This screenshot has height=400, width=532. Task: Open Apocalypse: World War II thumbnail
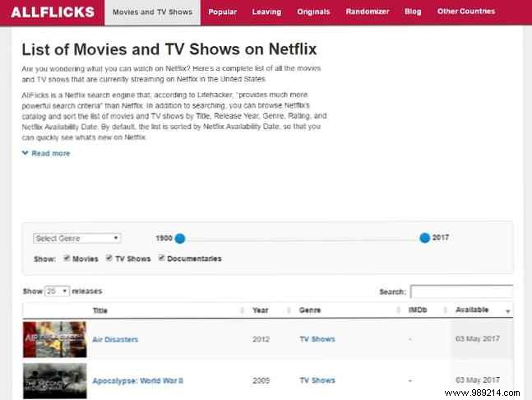coord(55,381)
